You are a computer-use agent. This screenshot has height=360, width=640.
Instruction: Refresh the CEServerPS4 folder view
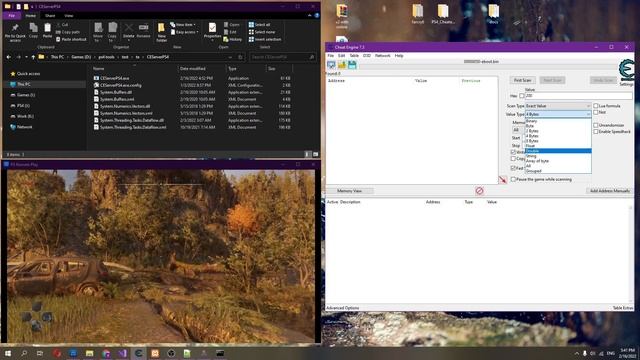pyautogui.click(x=240, y=57)
